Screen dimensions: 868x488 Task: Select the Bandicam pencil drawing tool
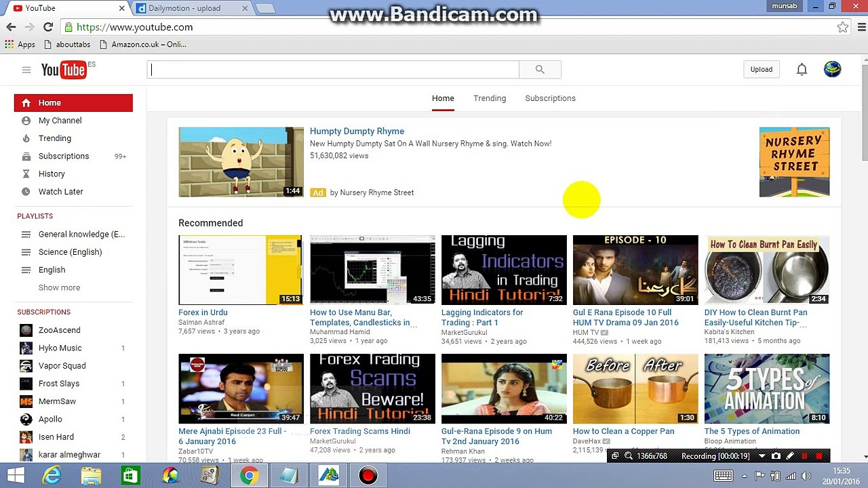point(790,456)
